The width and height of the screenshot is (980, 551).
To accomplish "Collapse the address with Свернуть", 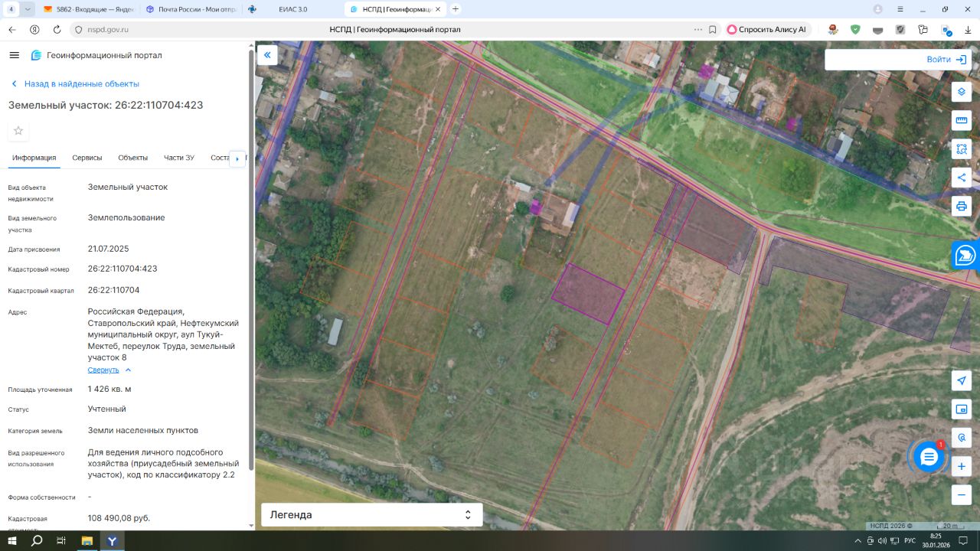I will click(x=103, y=370).
